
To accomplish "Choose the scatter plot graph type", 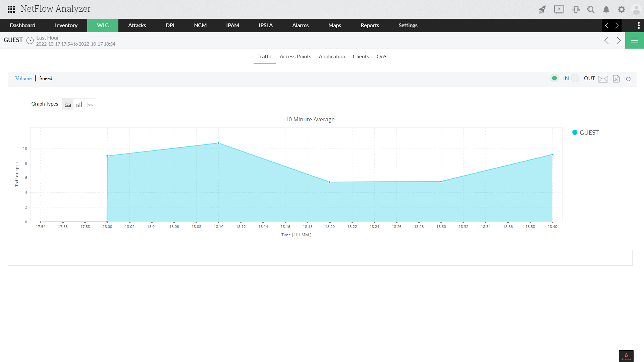I will (90, 104).
